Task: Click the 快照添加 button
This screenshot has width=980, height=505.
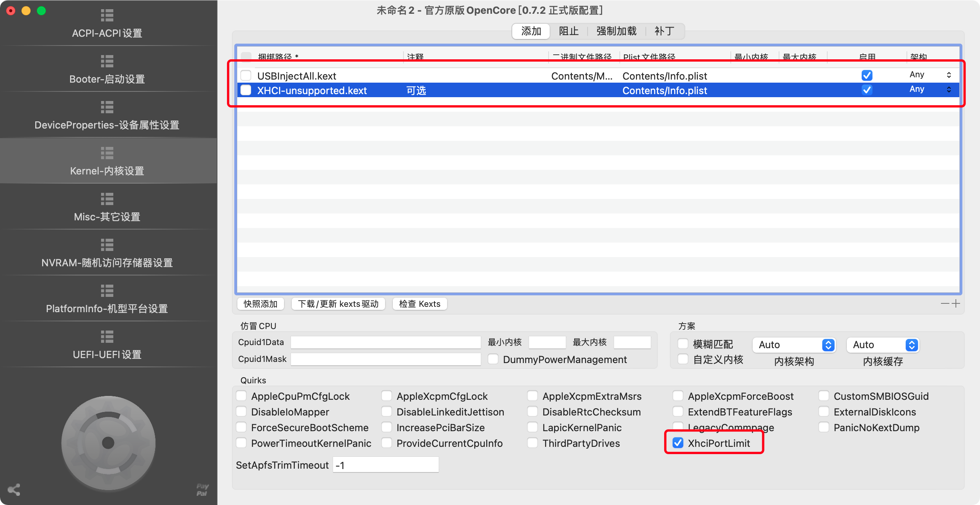Action: coord(260,304)
